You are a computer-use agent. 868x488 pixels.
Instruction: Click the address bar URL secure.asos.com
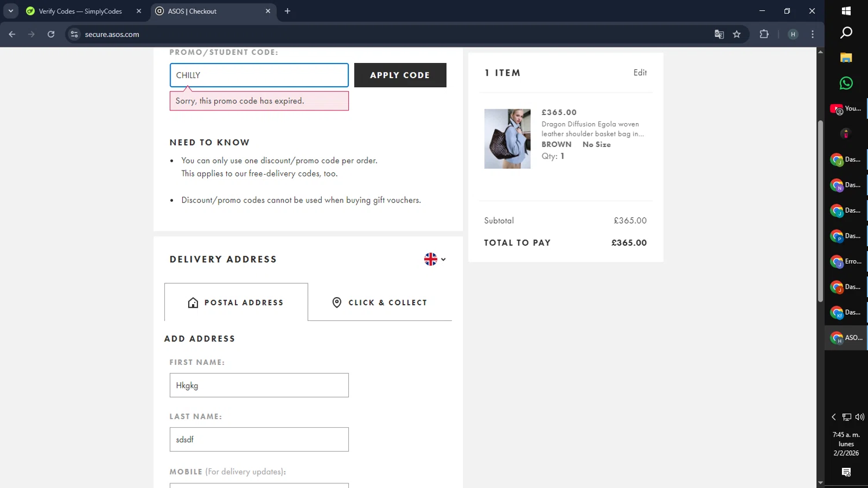pos(112,34)
